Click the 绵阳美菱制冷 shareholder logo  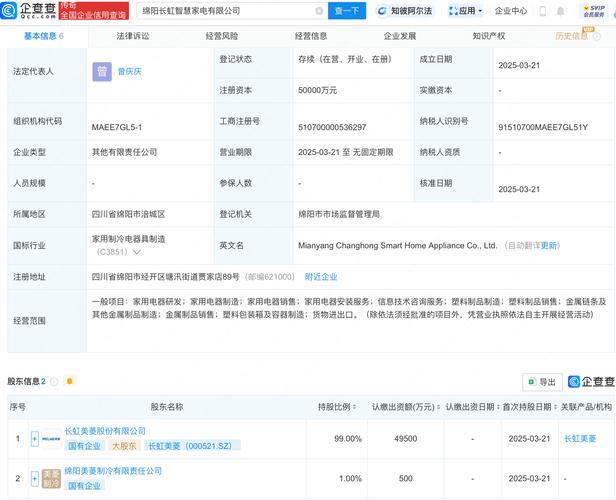pyautogui.click(x=51, y=478)
